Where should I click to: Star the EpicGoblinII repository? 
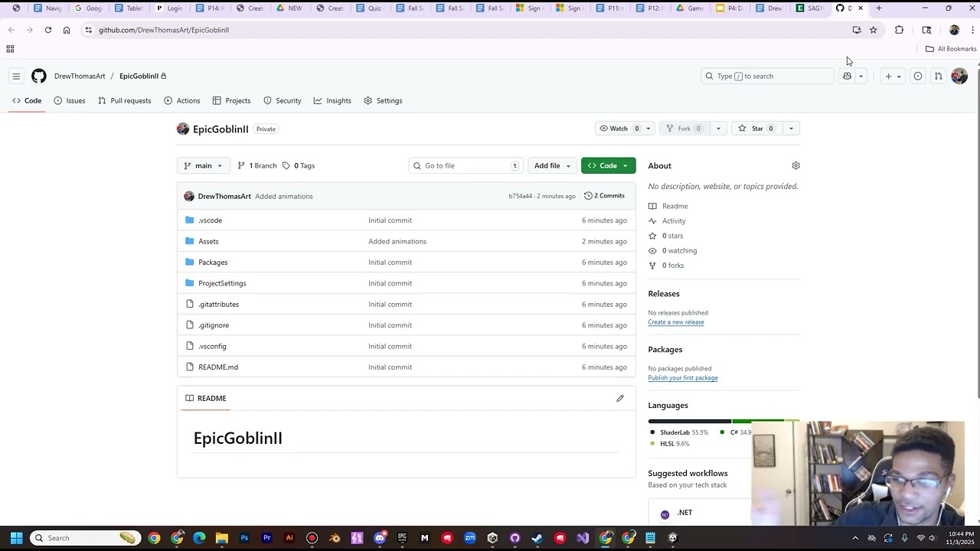click(756, 129)
